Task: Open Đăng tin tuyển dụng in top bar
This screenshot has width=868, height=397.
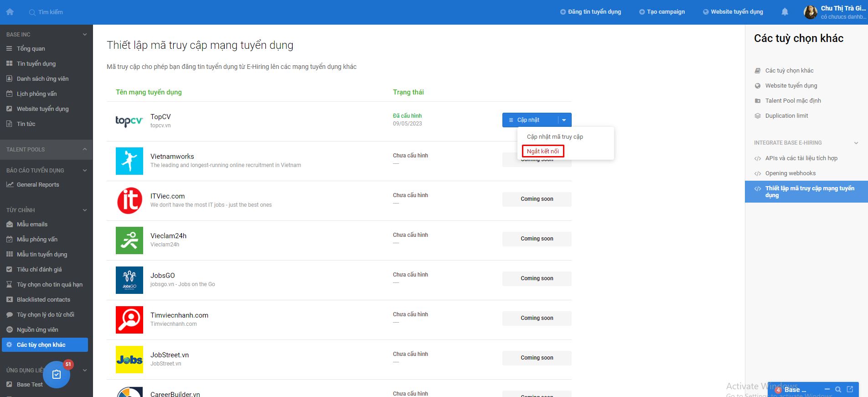Action: pos(590,12)
